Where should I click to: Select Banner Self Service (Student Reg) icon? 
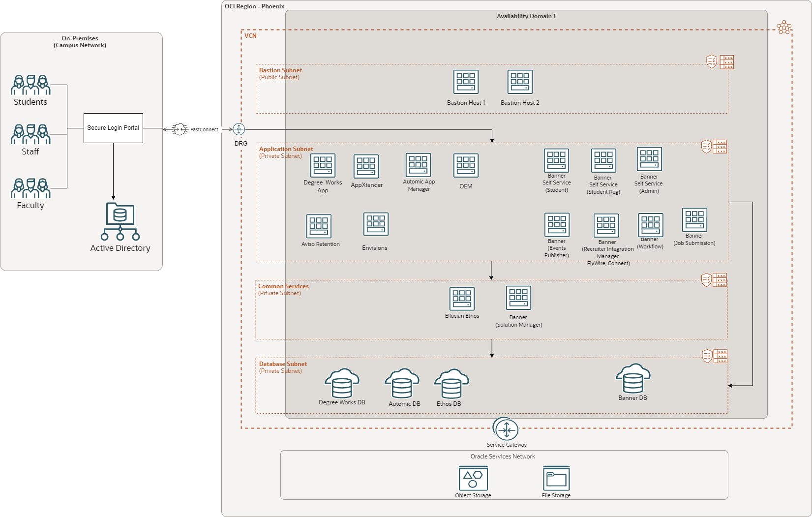click(603, 161)
